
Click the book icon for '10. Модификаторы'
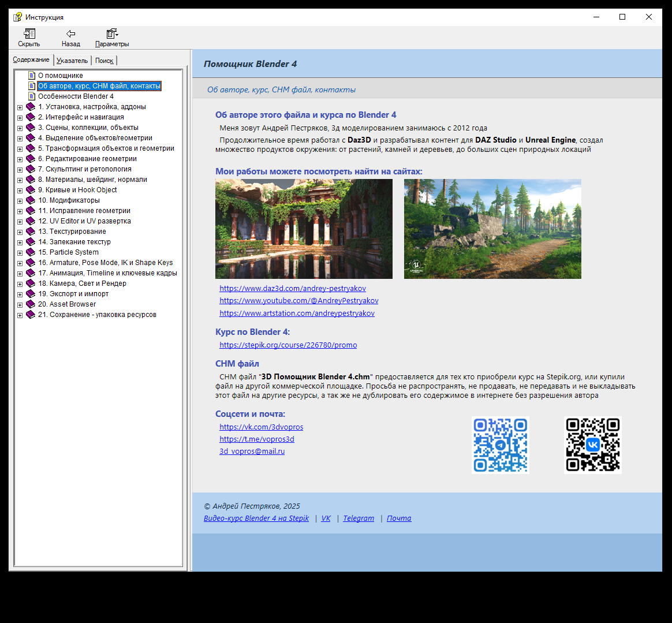(x=31, y=200)
